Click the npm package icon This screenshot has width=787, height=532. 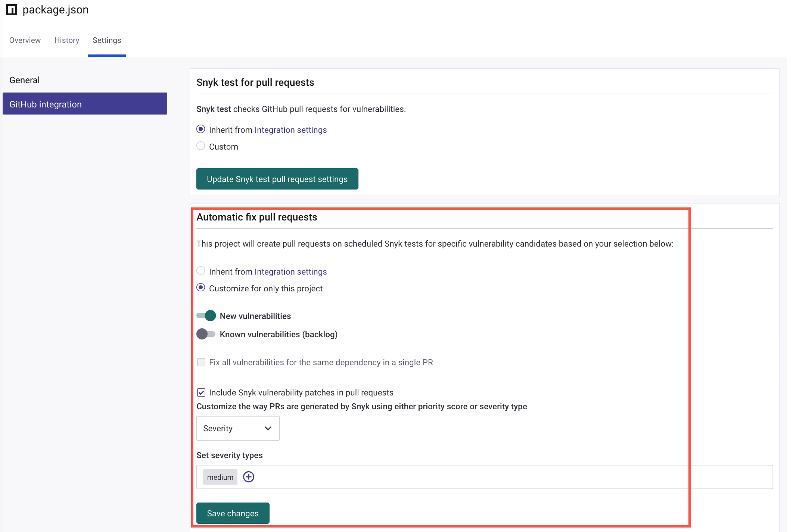point(12,10)
